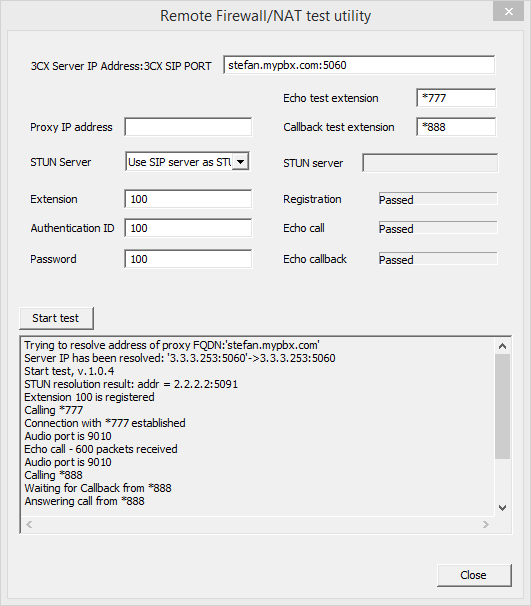Click the Start test button

point(56,318)
